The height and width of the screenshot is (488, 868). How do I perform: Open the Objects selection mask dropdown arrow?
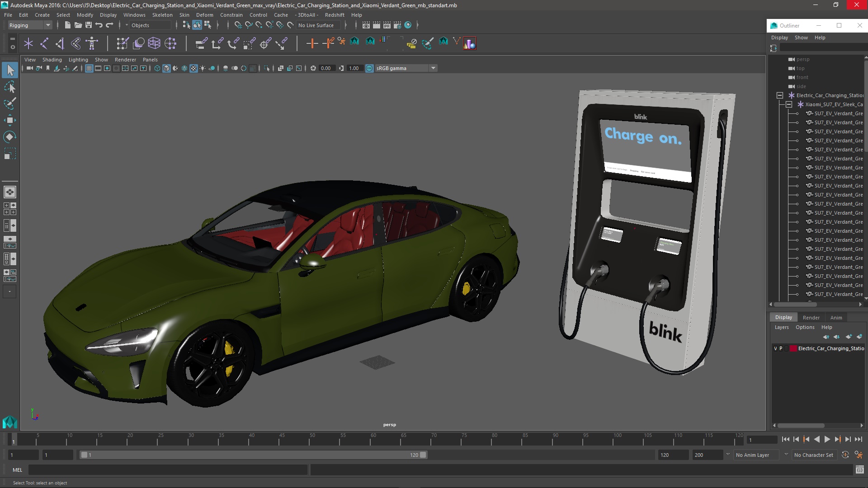pos(127,25)
